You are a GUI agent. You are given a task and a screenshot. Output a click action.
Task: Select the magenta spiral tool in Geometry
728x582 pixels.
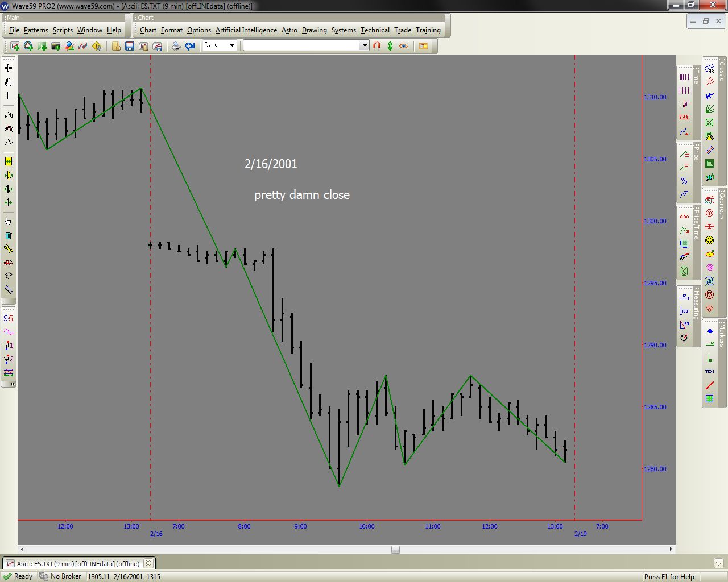pos(710,268)
